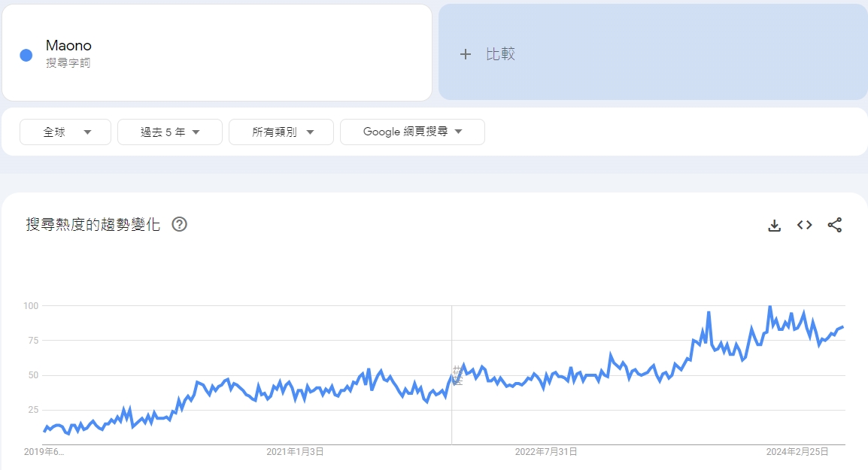The height and width of the screenshot is (470, 868).
Task: Open the 過去 5 年 time range dropdown
Action: coord(170,132)
